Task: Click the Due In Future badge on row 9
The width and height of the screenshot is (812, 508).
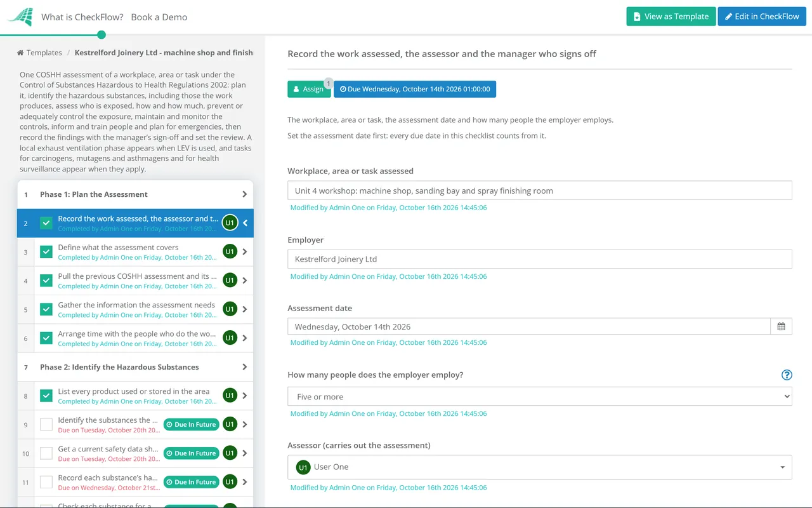Action: click(191, 424)
